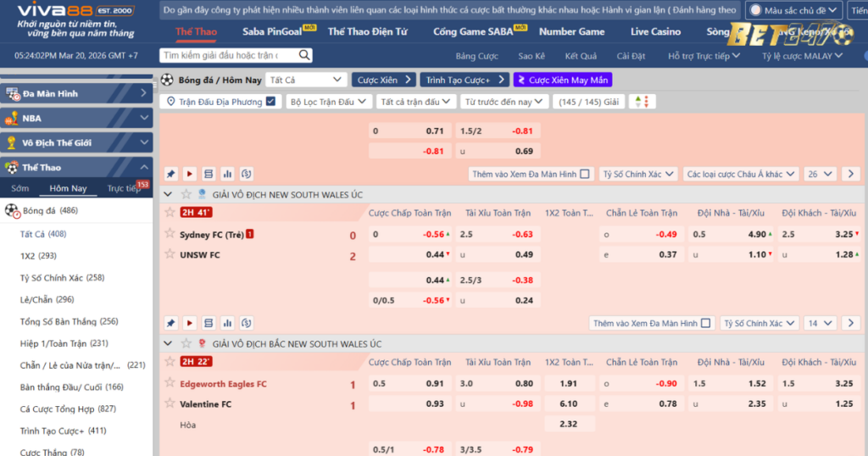Collapse the Giải Vô Địch Bắc New South Wales section

coord(169,343)
